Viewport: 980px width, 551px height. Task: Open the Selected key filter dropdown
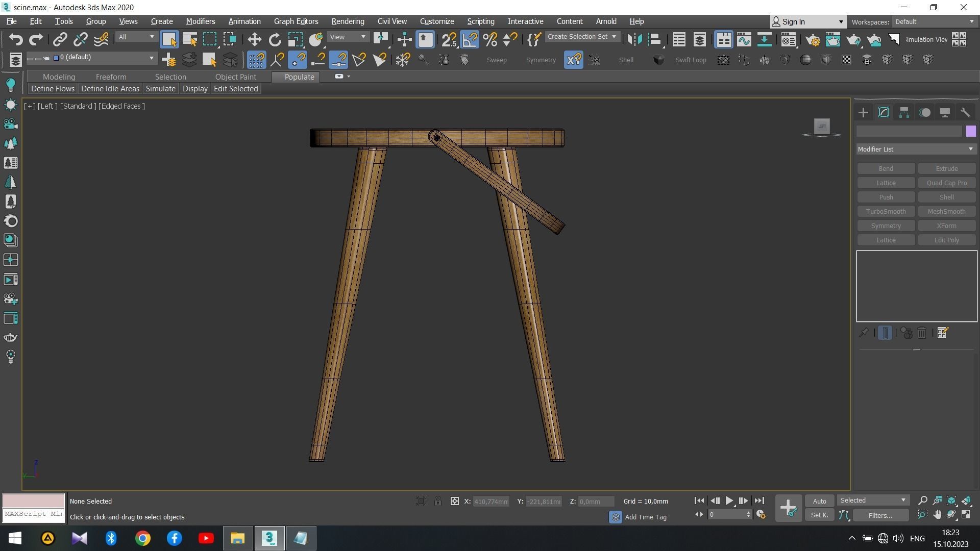click(873, 500)
